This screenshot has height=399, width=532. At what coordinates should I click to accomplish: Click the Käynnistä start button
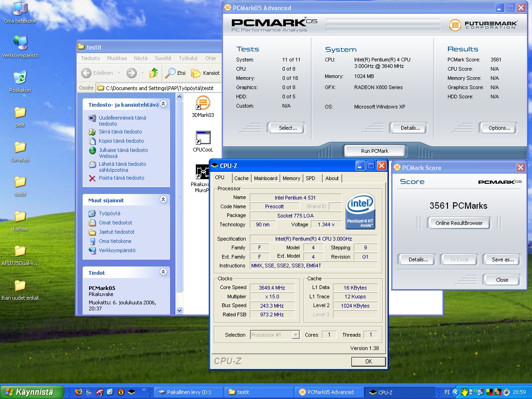(32, 392)
